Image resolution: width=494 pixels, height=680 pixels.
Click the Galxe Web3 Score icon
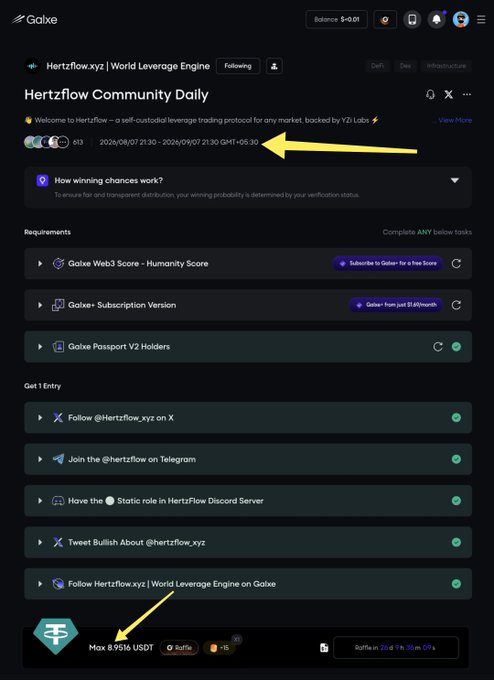[58, 263]
